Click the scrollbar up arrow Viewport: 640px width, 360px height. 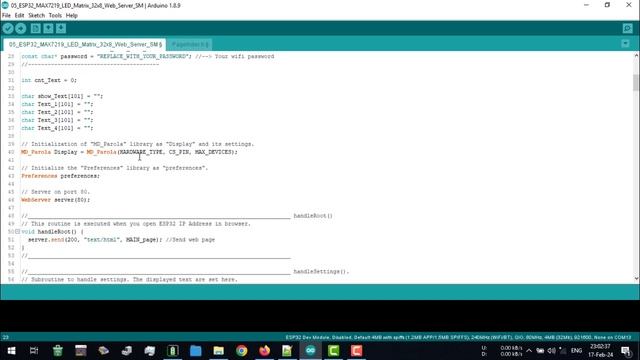tap(636, 56)
